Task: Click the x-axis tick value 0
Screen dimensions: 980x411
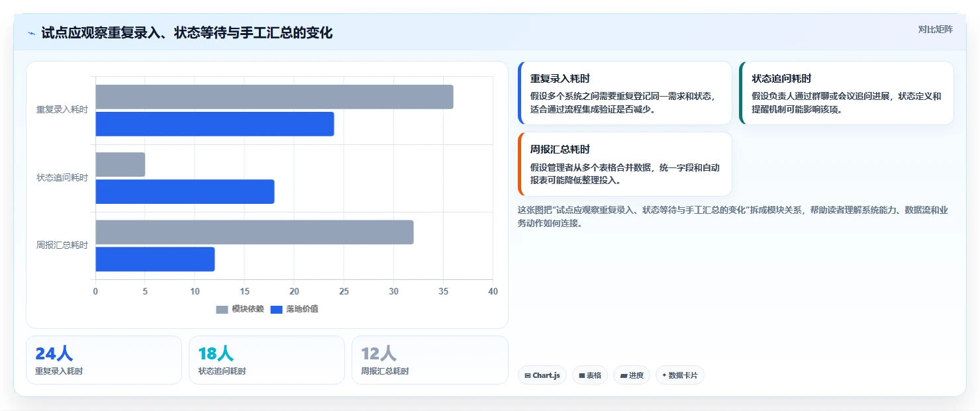Action: click(95, 291)
